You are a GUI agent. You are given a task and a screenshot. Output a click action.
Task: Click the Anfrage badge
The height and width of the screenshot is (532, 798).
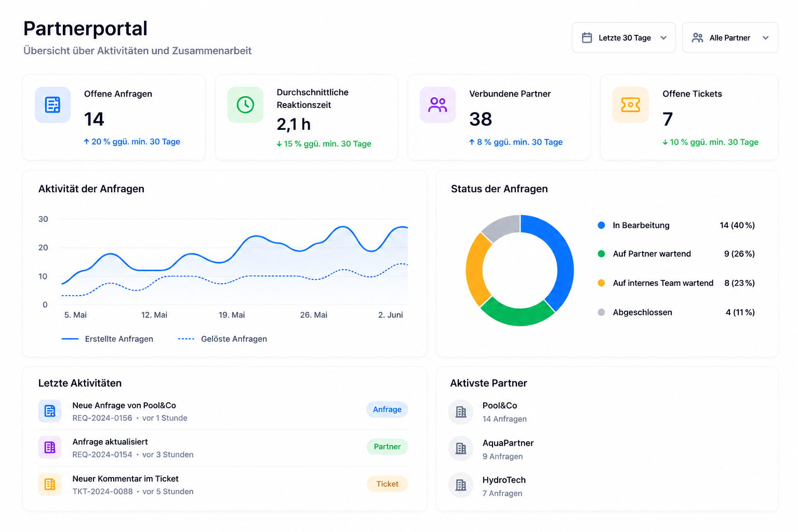387,409
